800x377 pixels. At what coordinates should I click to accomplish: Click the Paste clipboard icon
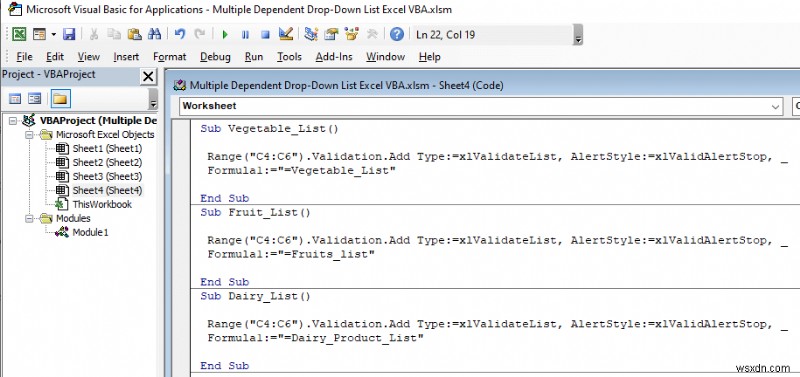(x=134, y=35)
